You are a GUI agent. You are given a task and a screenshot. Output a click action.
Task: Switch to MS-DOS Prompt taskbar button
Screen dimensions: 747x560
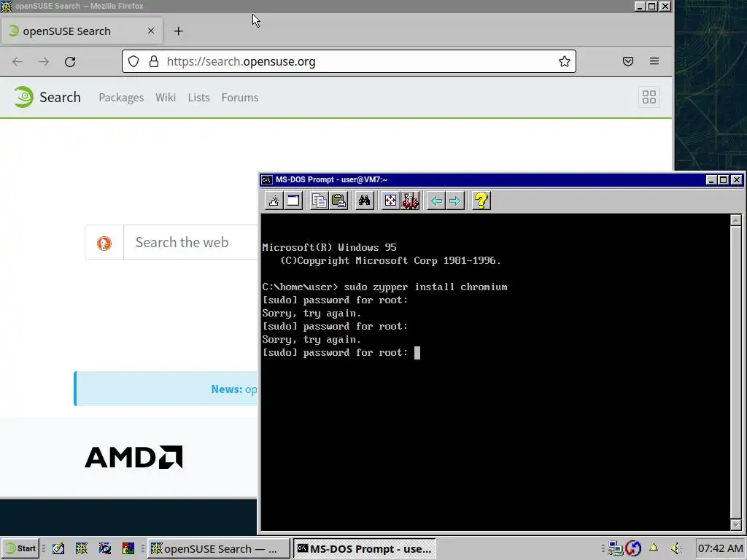365,548
